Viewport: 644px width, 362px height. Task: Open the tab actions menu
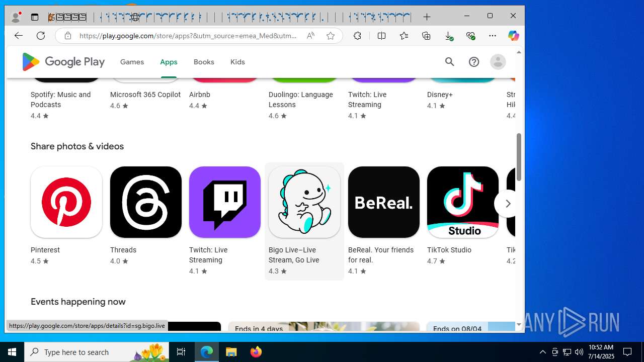[35, 17]
